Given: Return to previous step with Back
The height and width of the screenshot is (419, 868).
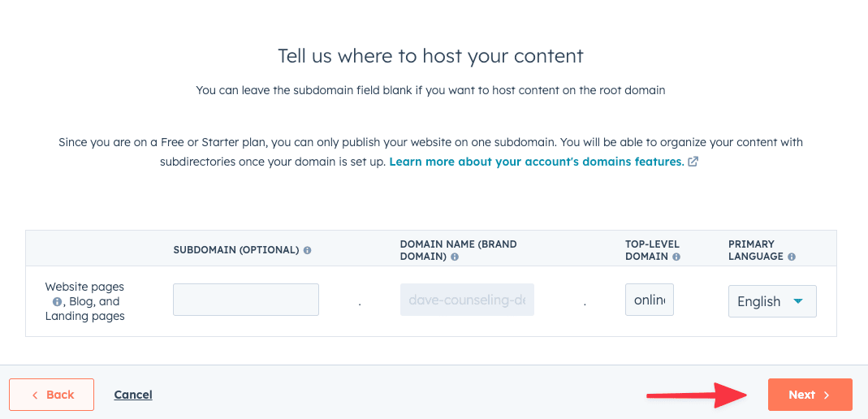Looking at the screenshot, I should click(51, 395).
